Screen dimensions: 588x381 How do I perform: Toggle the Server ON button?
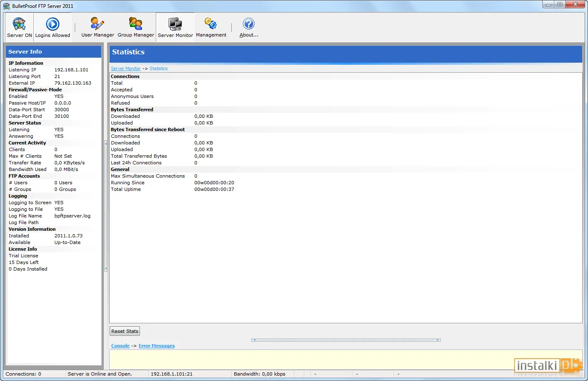point(19,27)
